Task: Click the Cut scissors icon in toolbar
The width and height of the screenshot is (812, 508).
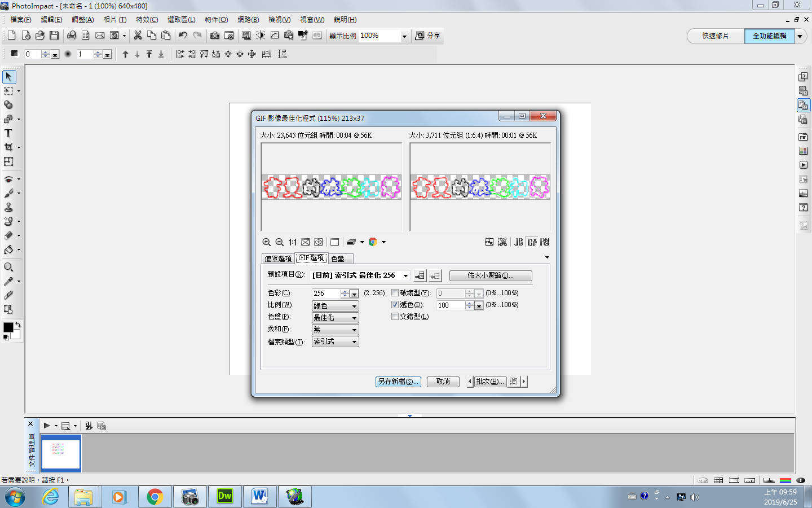Action: 138,36
